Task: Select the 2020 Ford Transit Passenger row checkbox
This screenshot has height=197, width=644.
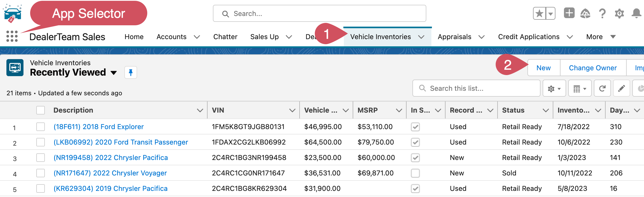Action: 41,142
